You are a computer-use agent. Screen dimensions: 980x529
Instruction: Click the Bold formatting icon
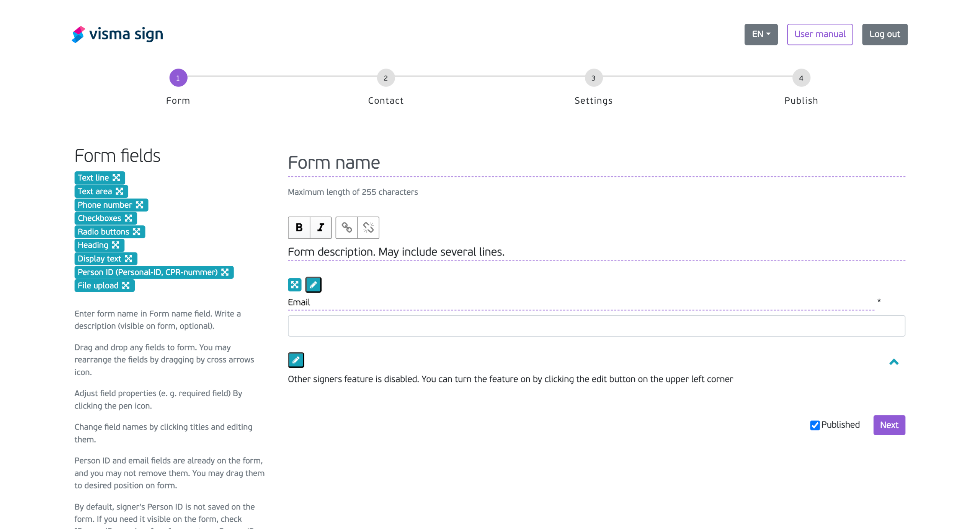299,228
